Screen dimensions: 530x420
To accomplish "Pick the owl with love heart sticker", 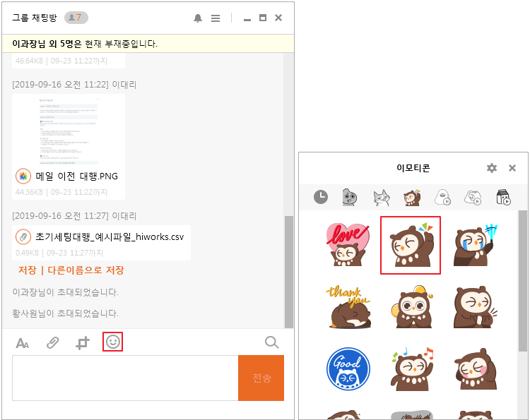I will click(348, 245).
